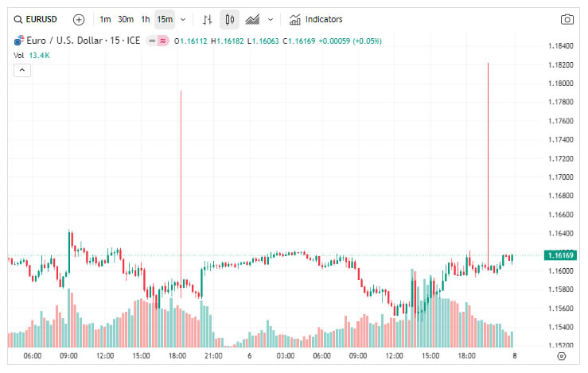Take a chart snapshot with camera icon
This screenshot has height=373, width=588.
(567, 20)
